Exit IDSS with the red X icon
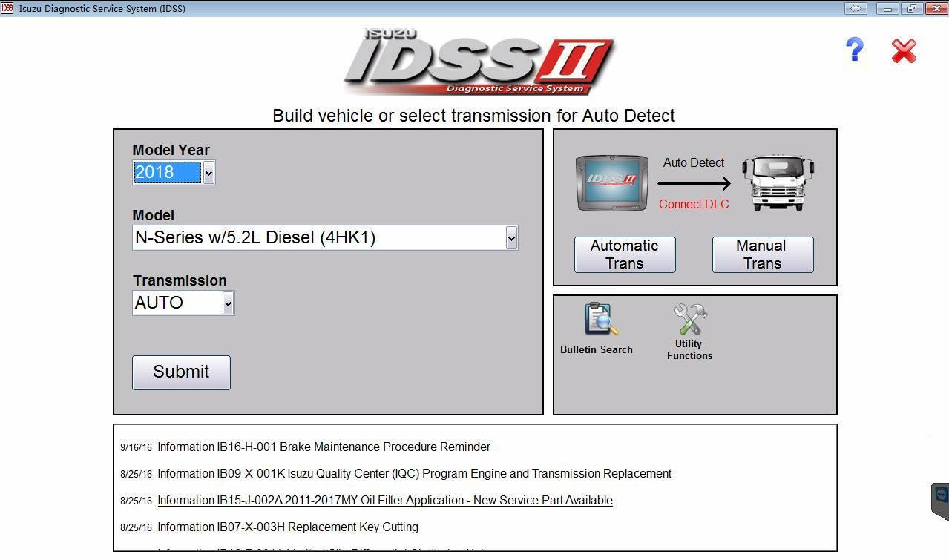The width and height of the screenshot is (949, 560). click(x=904, y=50)
